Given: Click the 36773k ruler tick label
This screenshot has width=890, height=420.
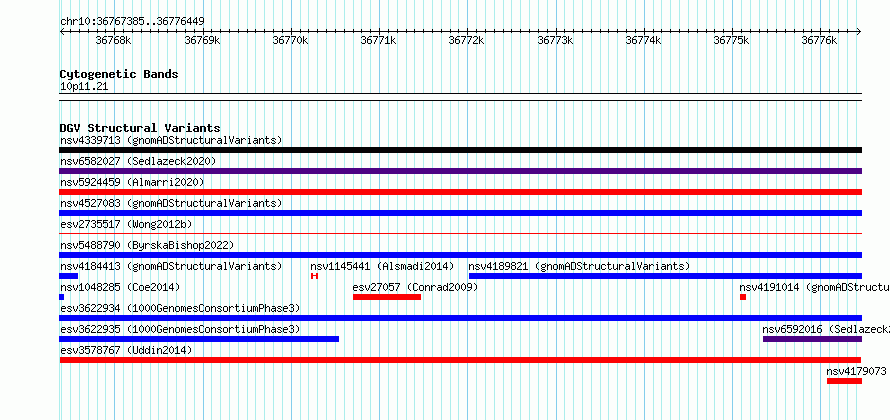Looking at the screenshot, I should point(555,40).
